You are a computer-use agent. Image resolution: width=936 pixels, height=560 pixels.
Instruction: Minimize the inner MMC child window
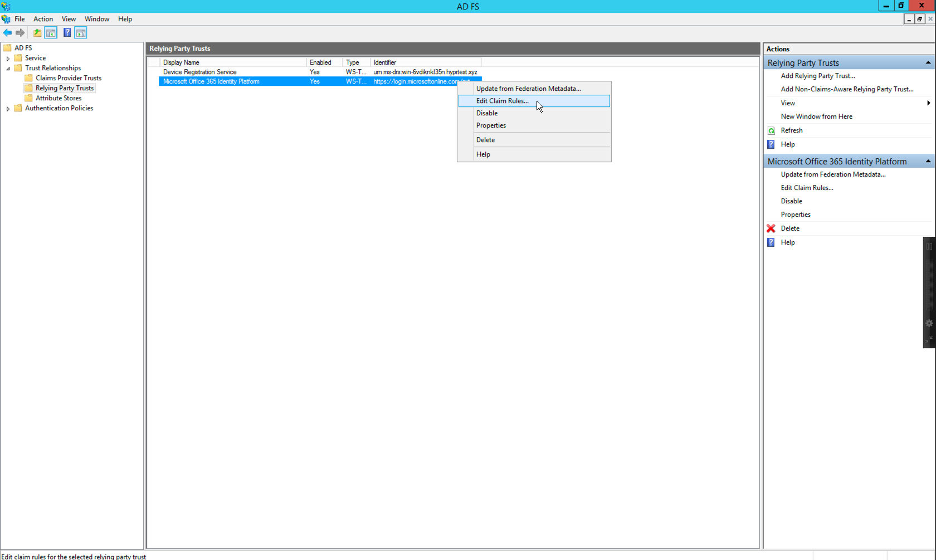click(x=909, y=20)
